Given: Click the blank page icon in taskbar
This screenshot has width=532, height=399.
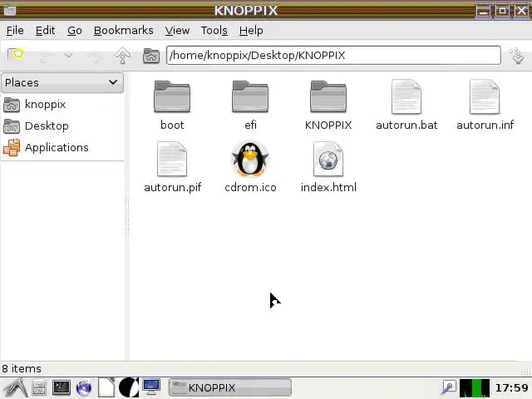Looking at the screenshot, I should (106, 387).
